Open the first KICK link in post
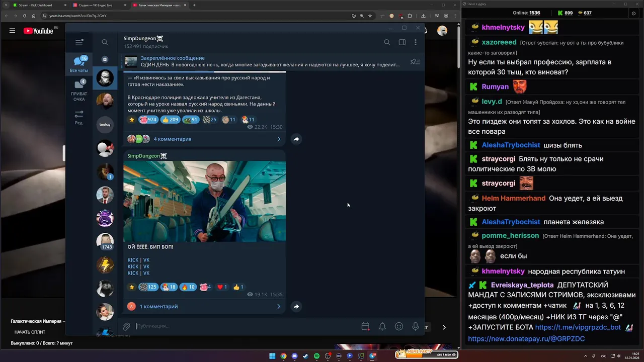644x362 pixels. coord(133,260)
